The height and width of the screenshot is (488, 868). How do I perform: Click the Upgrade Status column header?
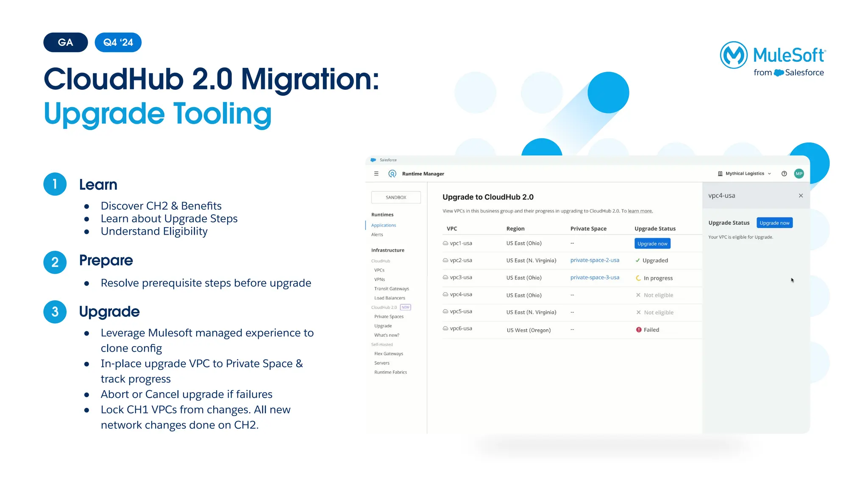(x=655, y=229)
